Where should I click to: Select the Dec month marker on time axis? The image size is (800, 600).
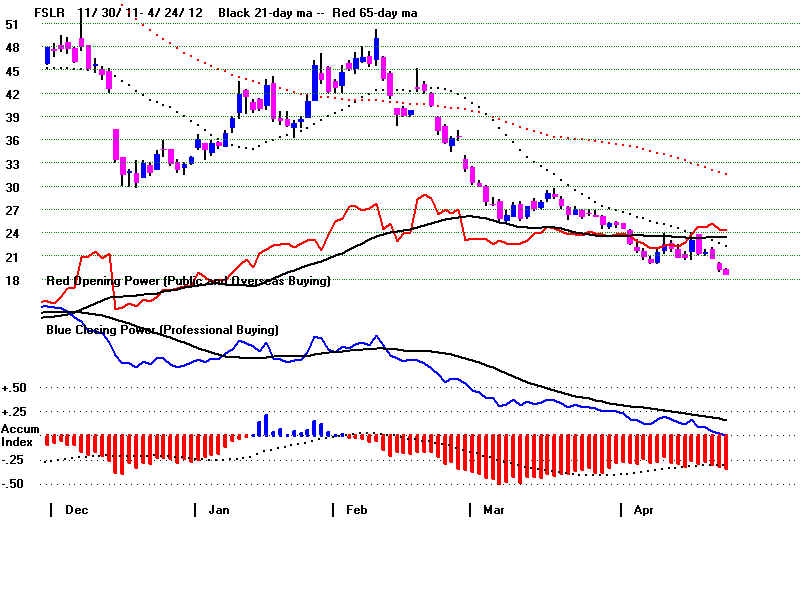click(x=75, y=510)
